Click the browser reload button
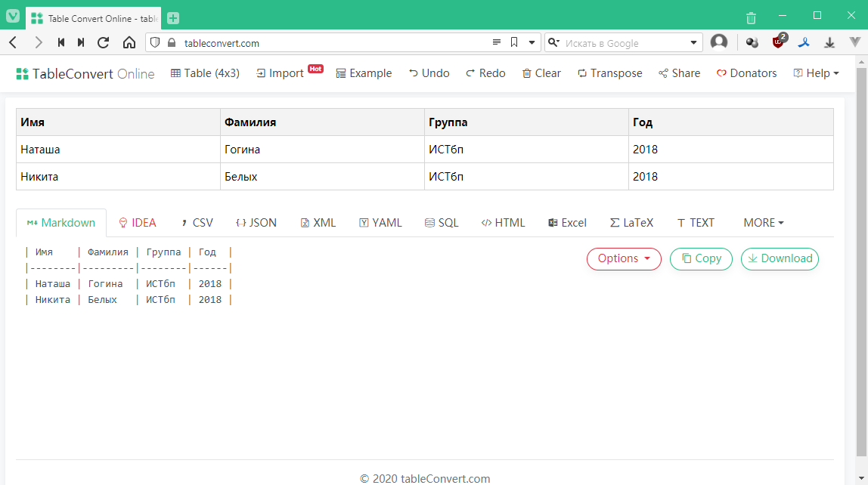The height and width of the screenshot is (485, 868). click(104, 43)
